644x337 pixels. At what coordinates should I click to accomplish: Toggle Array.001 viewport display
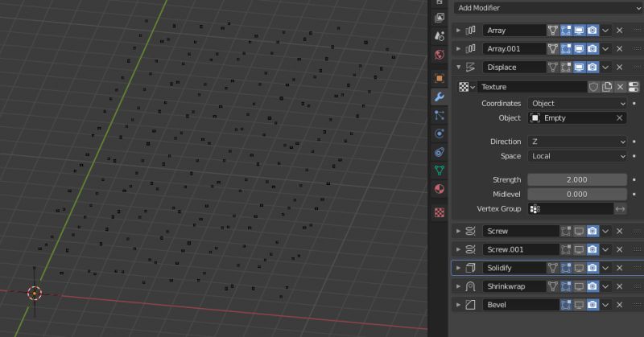579,49
